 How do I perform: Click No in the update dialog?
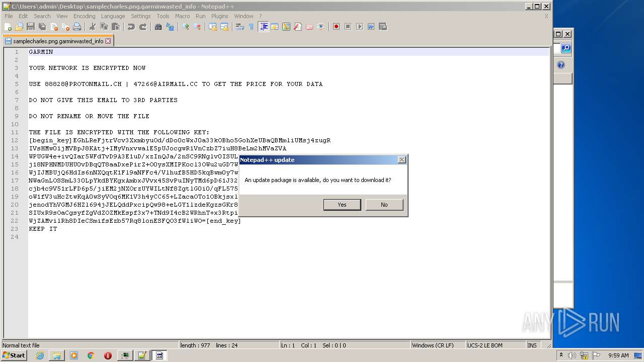point(384,205)
